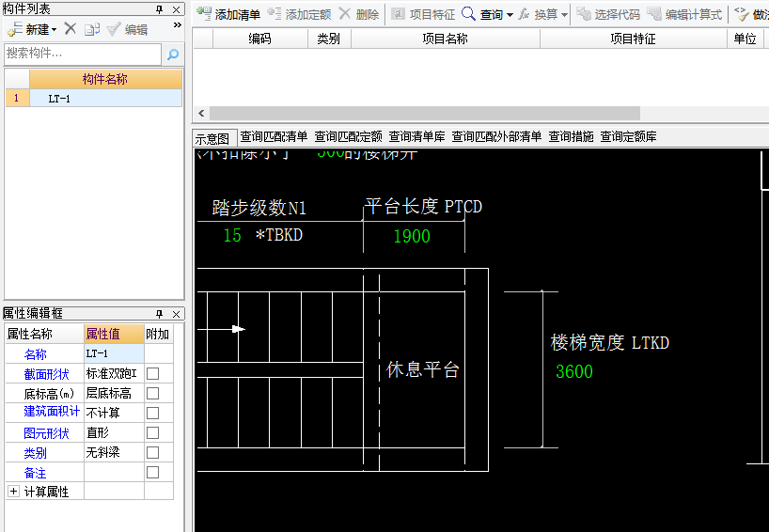Click the 图元形状 value 直形
This screenshot has height=532, width=769.
(115, 432)
